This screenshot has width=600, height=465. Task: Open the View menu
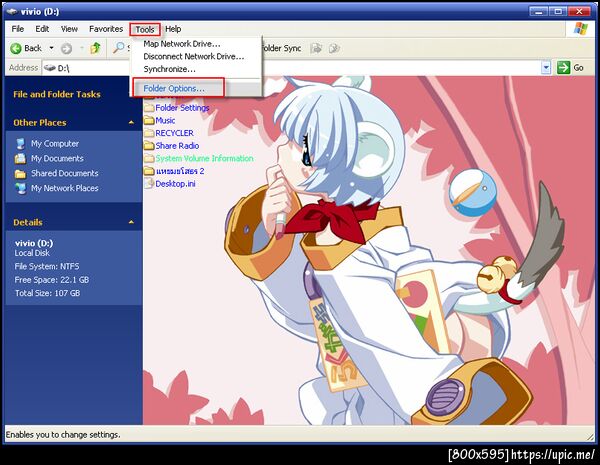pyautogui.click(x=69, y=29)
